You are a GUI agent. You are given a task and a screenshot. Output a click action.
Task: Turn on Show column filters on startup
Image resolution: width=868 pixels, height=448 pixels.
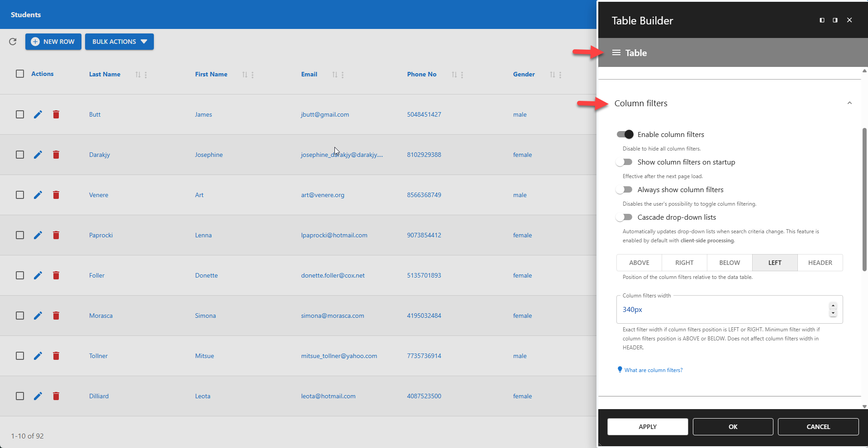click(624, 162)
